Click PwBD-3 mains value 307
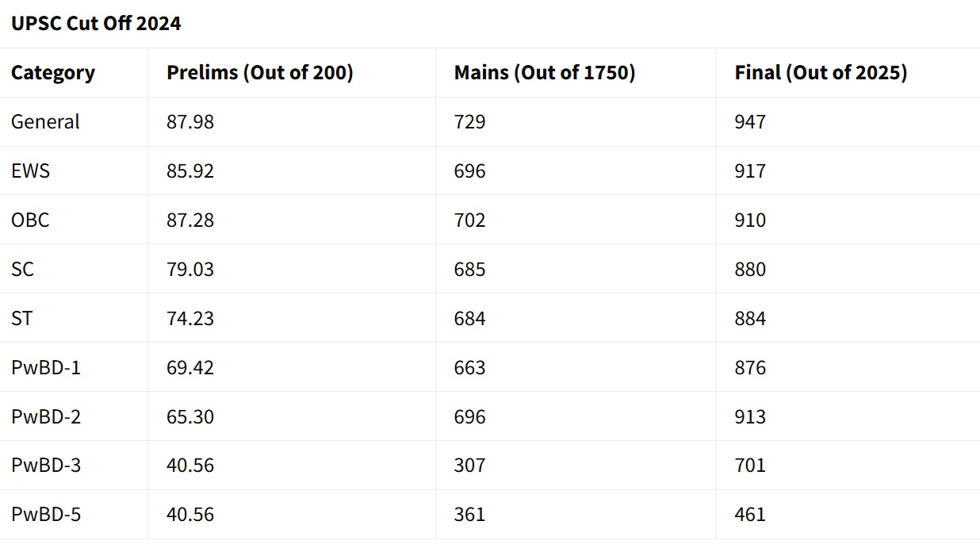The width and height of the screenshot is (980, 548). pyautogui.click(x=469, y=466)
